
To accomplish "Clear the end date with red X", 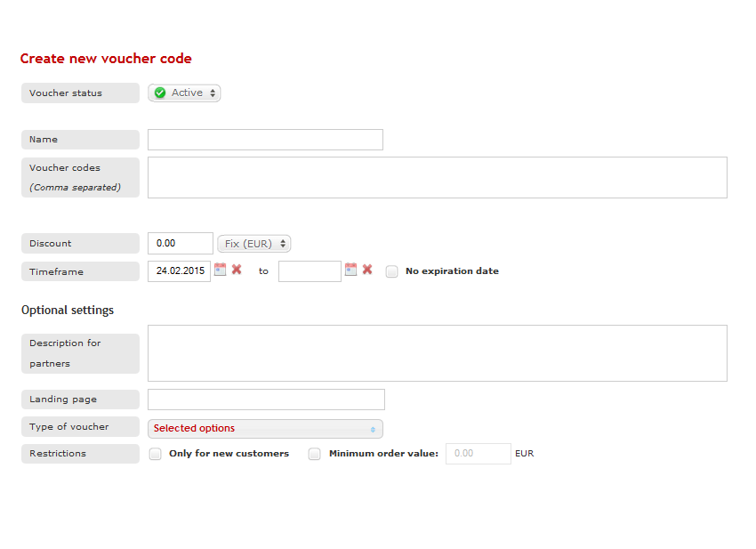I will tap(367, 270).
